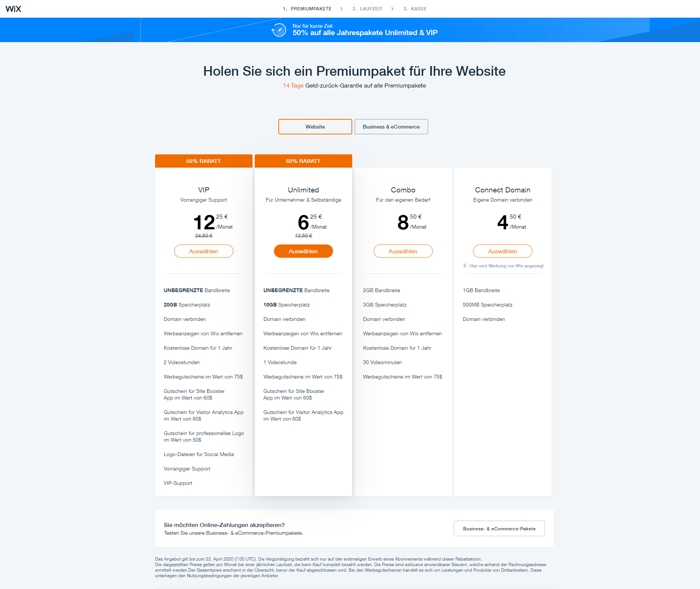The height and width of the screenshot is (589, 700).
Task: Go to step 3 Kasse
Action: point(415,9)
